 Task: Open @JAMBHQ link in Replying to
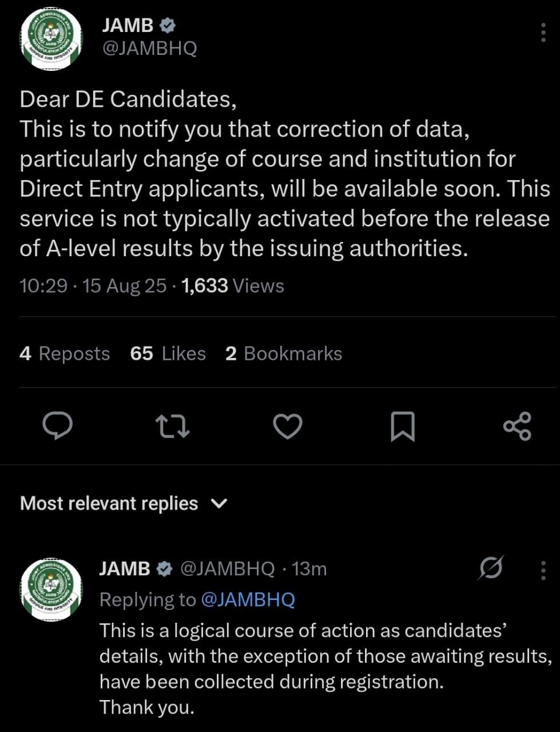(x=248, y=599)
